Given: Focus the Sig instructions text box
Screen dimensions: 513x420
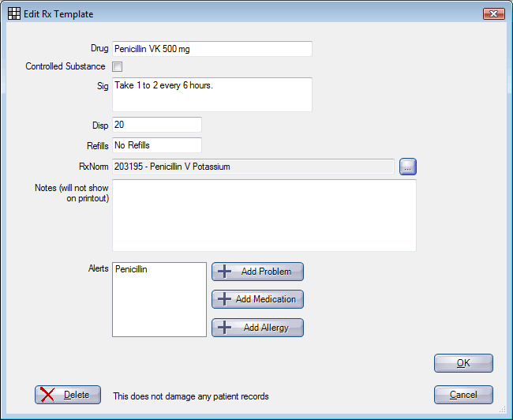Looking at the screenshot, I should [x=212, y=95].
